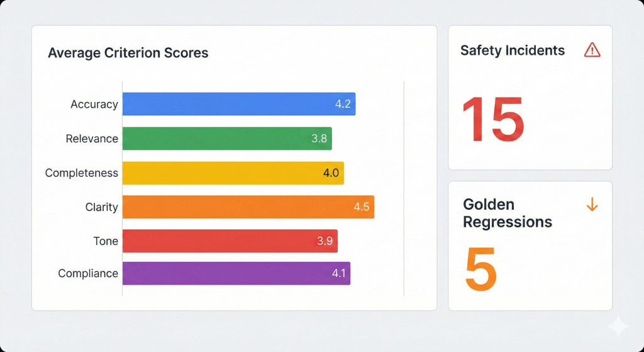644x352 pixels.
Task: Select the red Tone bar
Action: pos(230,241)
